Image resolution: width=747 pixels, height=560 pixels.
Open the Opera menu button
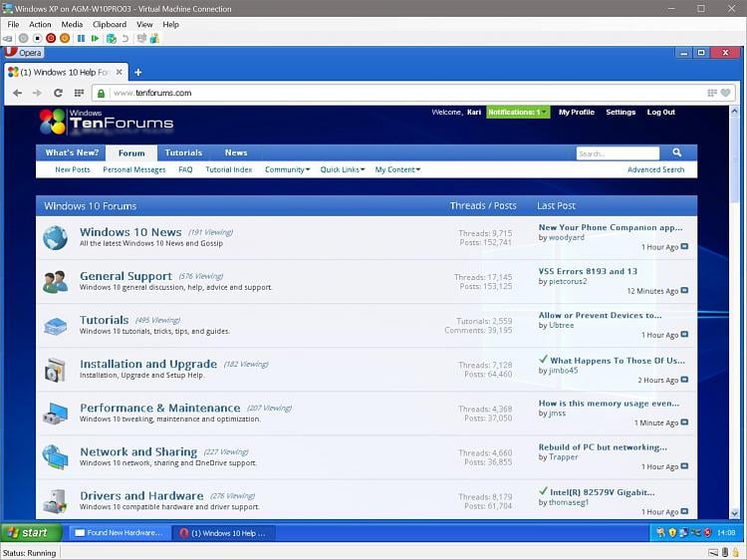[23, 53]
